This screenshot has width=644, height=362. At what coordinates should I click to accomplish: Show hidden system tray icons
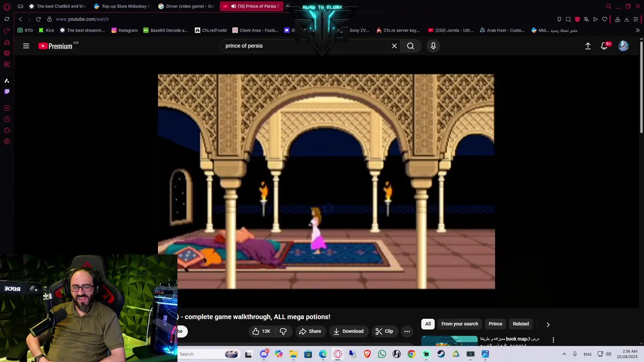(564, 354)
